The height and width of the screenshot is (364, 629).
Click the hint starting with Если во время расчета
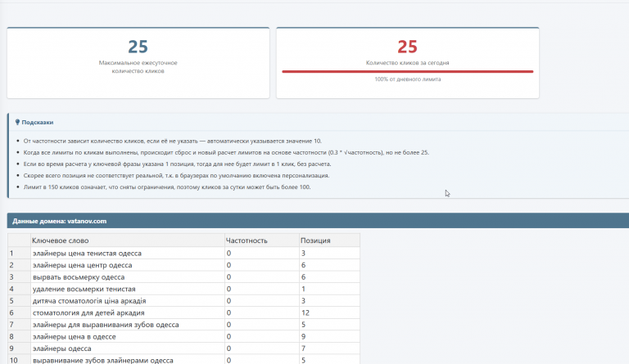[177, 164]
